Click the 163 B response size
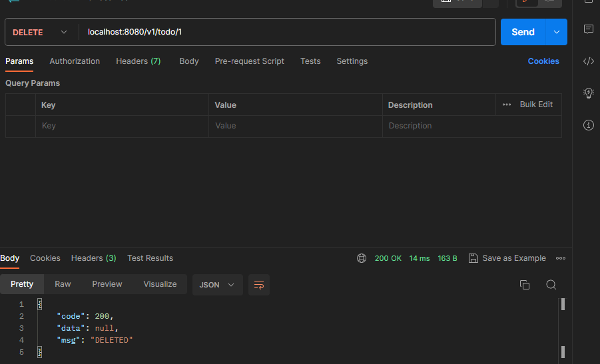Screen dimensions: 600x364 [x=448, y=258]
